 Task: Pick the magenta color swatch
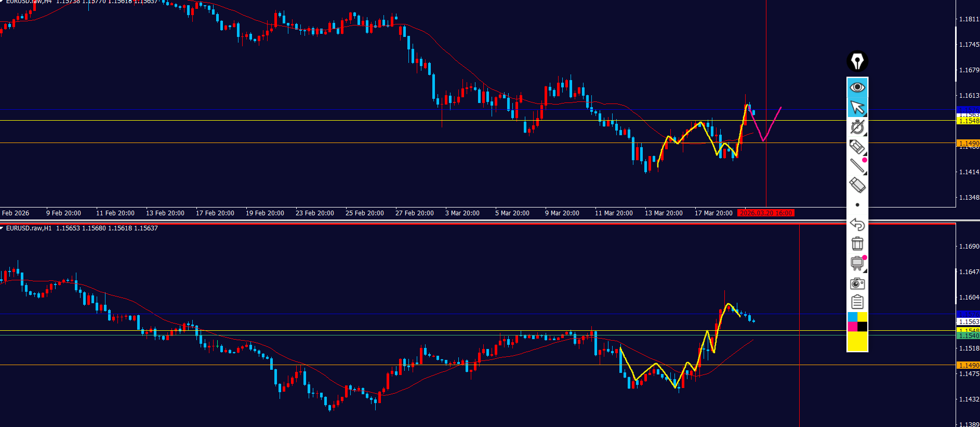coord(852,327)
